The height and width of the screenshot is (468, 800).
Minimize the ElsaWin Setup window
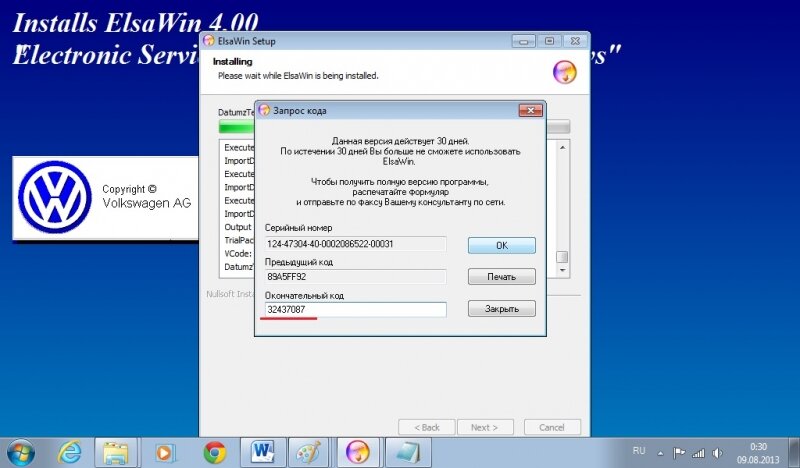pyautogui.click(x=523, y=41)
